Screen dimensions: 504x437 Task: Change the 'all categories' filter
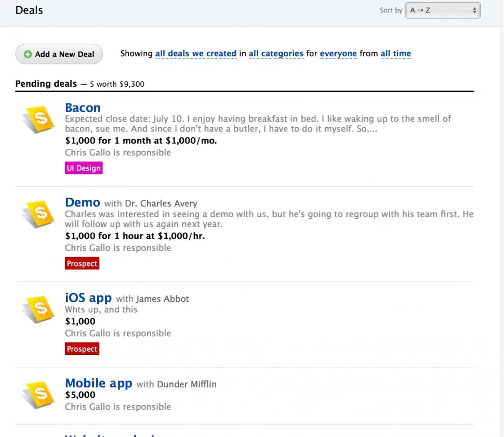click(276, 54)
